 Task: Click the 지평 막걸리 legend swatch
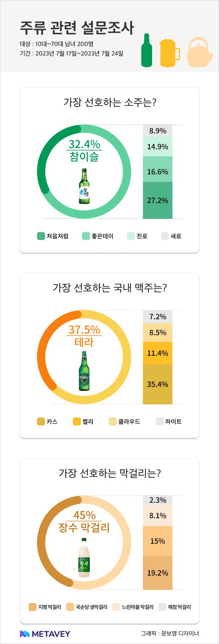[33, 607]
